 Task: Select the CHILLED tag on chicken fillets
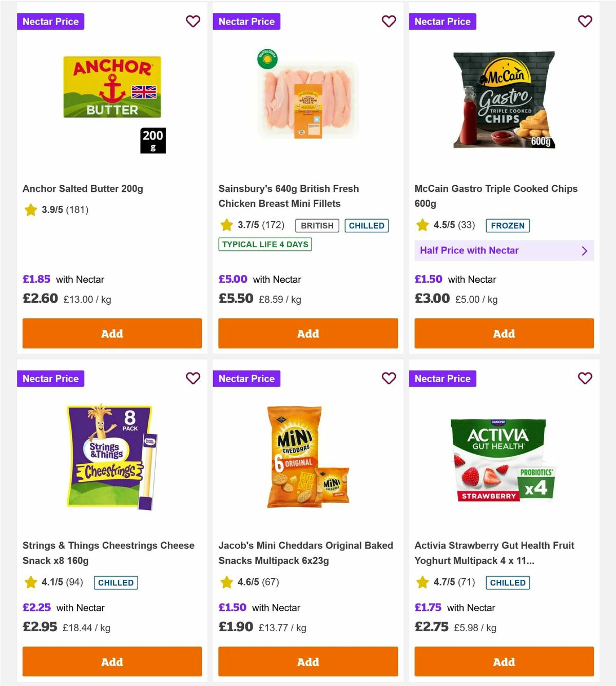(367, 225)
